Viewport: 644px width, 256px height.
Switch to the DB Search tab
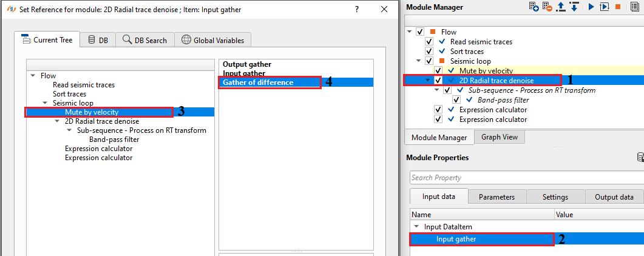[144, 40]
